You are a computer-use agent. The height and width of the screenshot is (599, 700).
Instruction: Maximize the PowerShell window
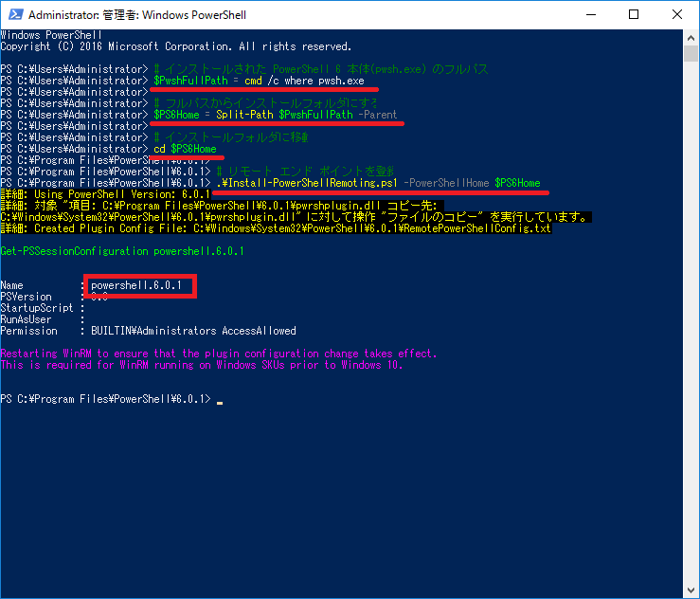pos(634,14)
